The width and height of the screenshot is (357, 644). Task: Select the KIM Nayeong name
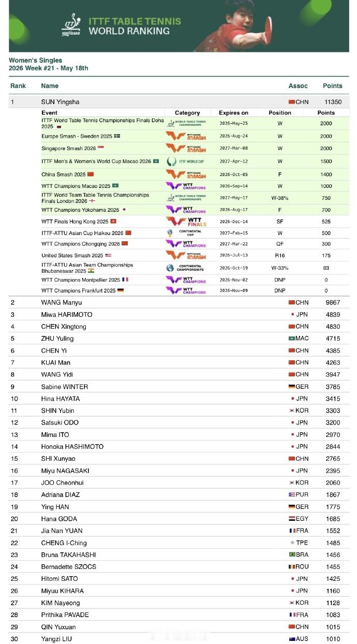[x=61, y=603]
